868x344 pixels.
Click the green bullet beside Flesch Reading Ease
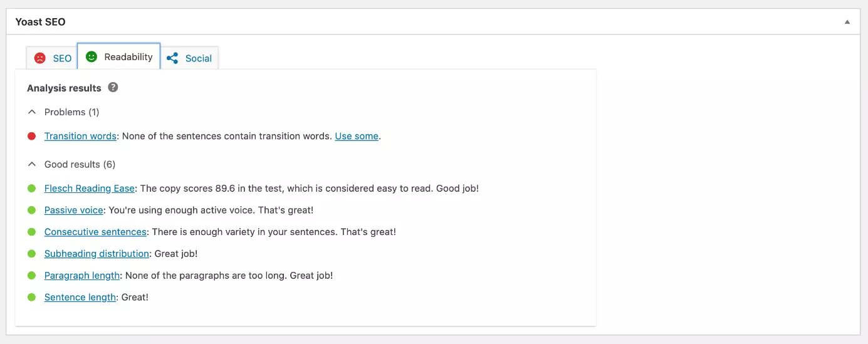32,189
